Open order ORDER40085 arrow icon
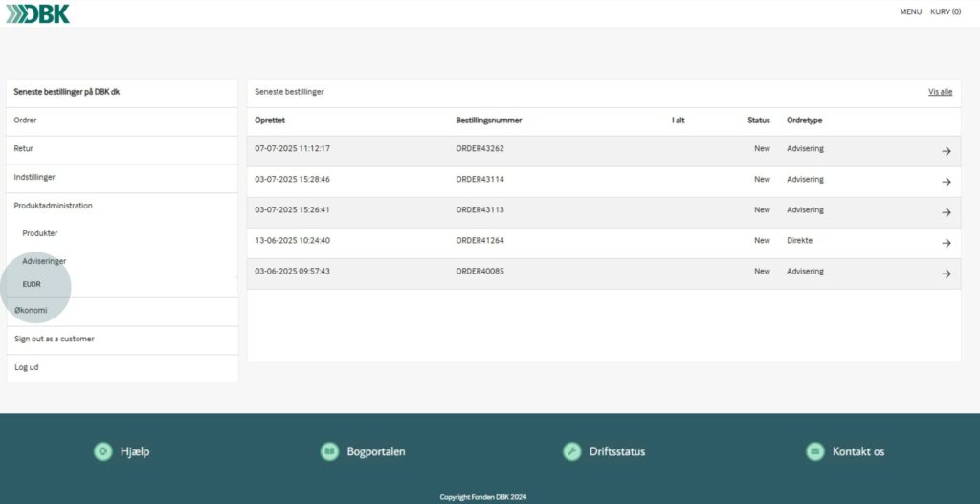980x504 pixels. click(946, 274)
